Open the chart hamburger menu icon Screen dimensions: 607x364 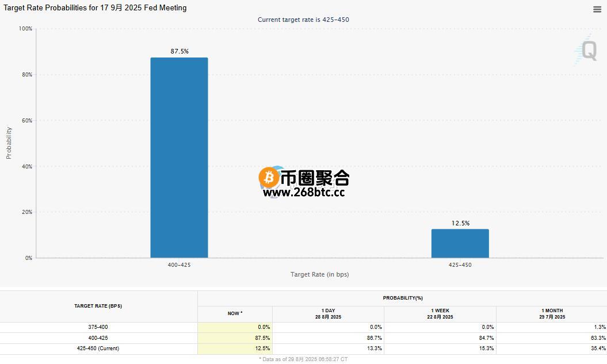pyautogui.click(x=597, y=9)
